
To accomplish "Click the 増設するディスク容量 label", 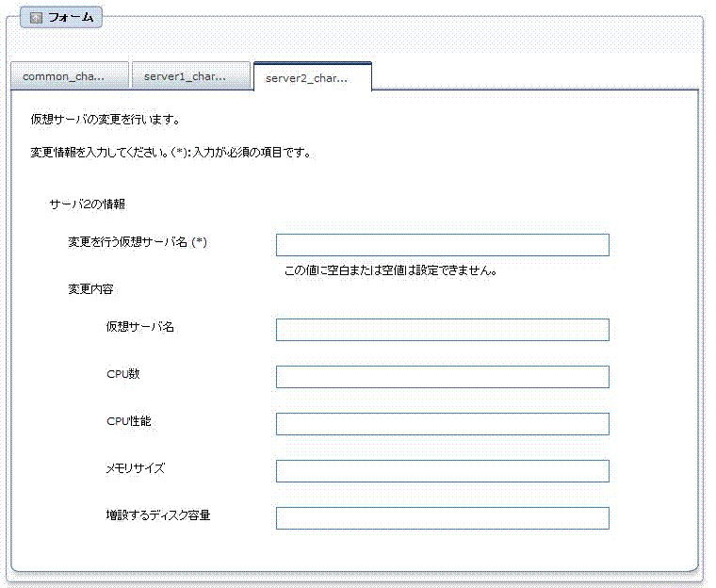I will (x=158, y=514).
